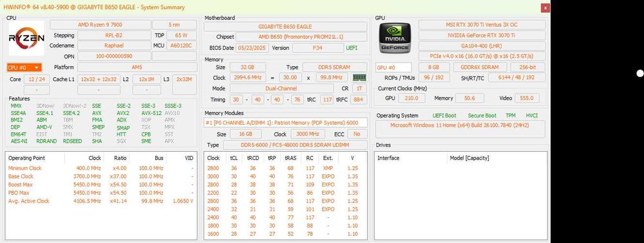Click the 16 GB module size field
This screenshot has height=243, width=644.
[246, 134]
